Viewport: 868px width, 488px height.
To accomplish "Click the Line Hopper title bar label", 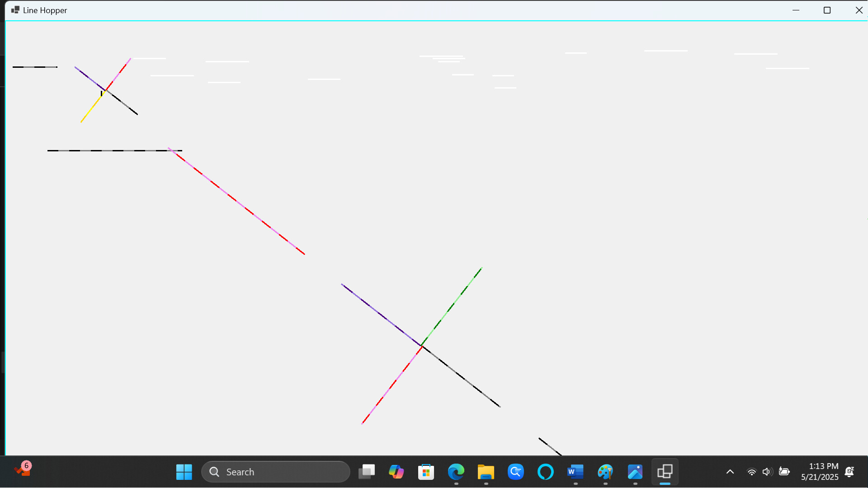I will (46, 10).
